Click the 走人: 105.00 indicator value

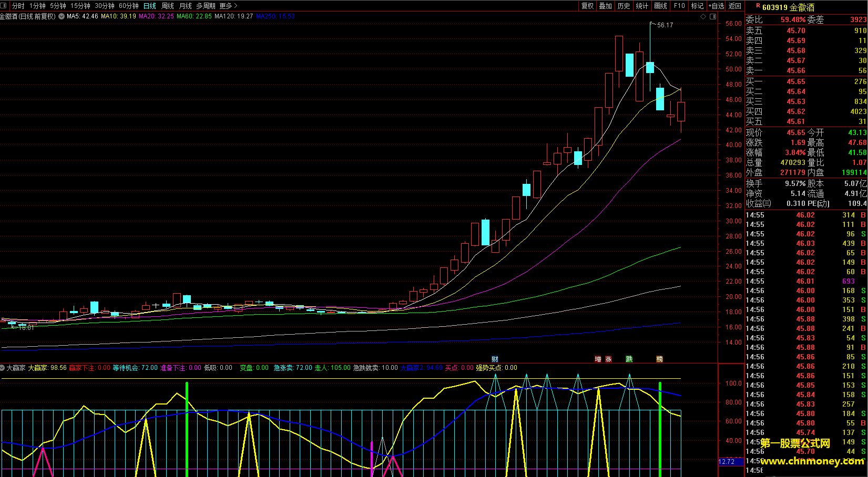click(332, 368)
